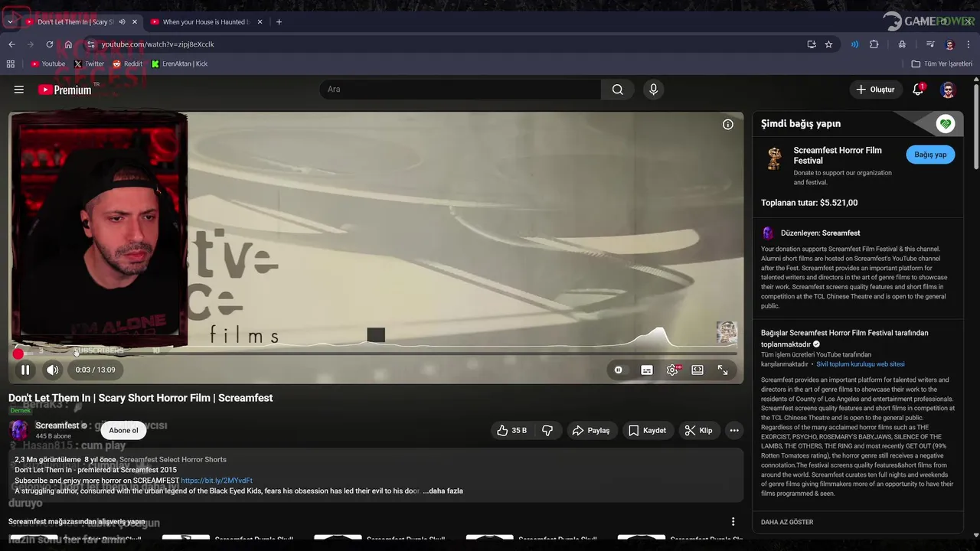Open the 'ErenAktan | Kick' bookmark
The height and width of the screenshot is (551, 980).
click(179, 64)
